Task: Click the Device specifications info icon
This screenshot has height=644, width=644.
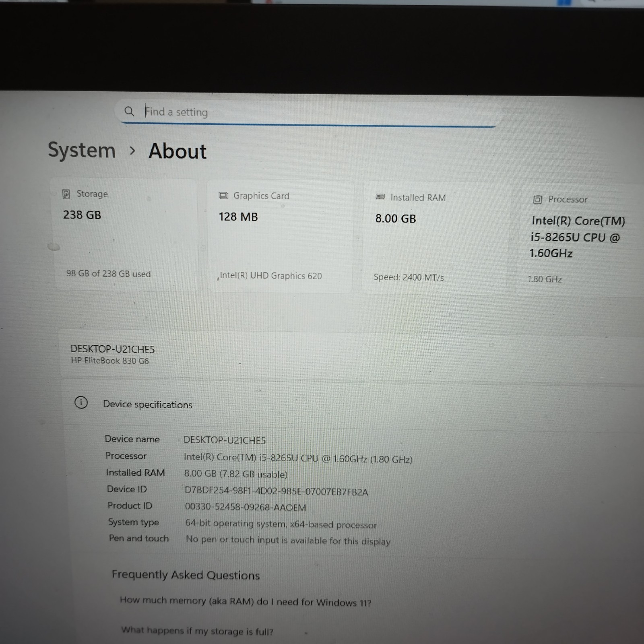Action: click(81, 402)
